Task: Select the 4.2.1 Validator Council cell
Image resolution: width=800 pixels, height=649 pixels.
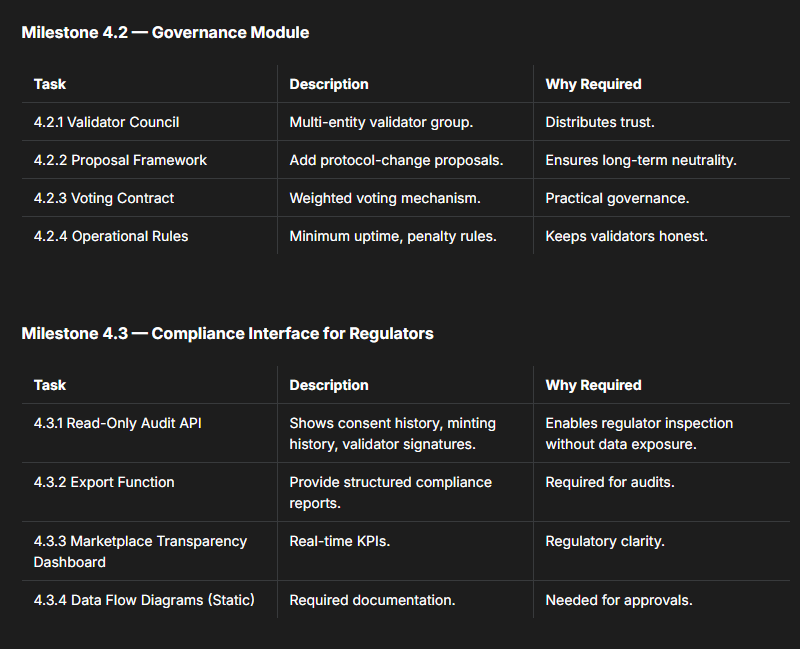Action: tap(106, 122)
